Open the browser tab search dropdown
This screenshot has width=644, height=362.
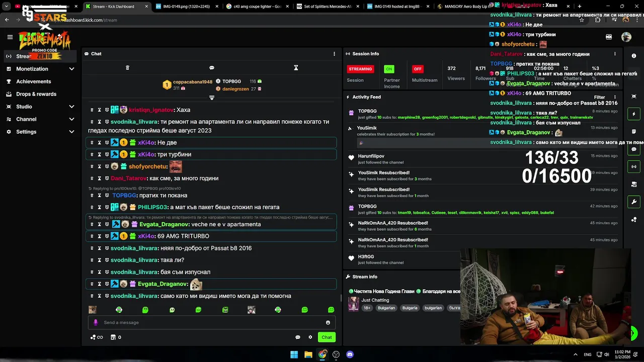tap(7, 7)
